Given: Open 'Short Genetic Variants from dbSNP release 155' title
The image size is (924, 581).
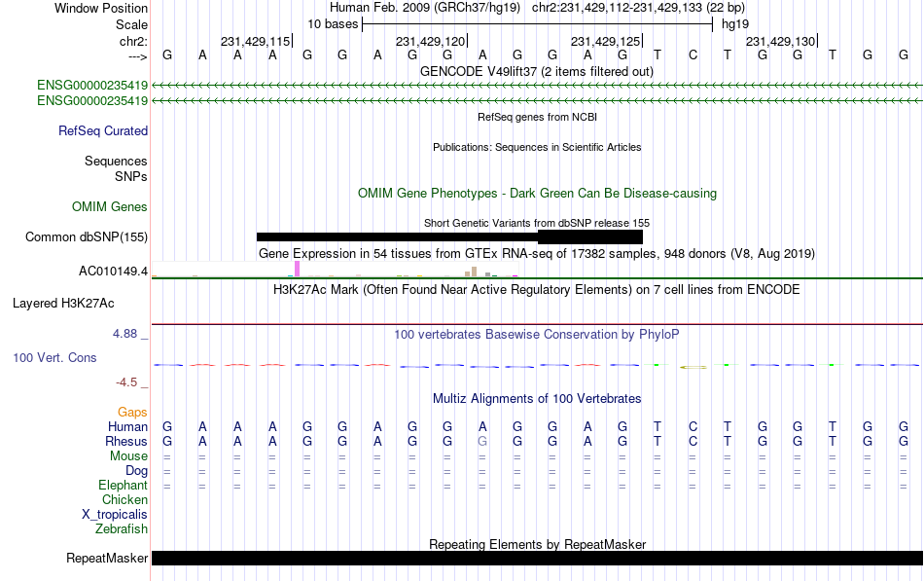Looking at the screenshot, I should [x=537, y=223].
